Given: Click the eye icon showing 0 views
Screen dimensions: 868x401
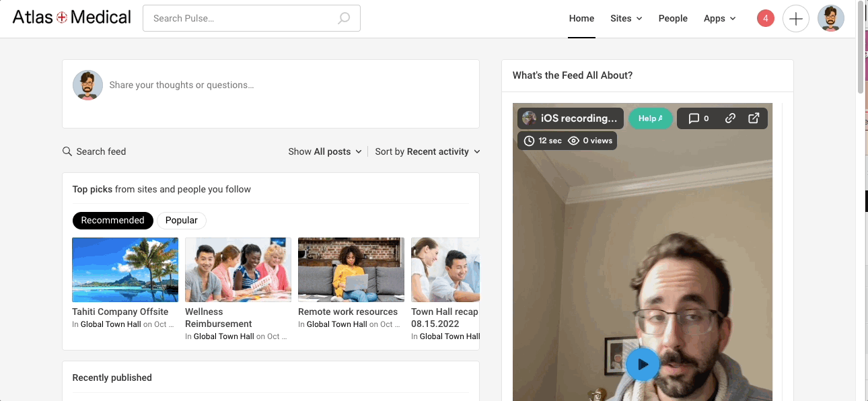Looking at the screenshot, I should pos(574,141).
